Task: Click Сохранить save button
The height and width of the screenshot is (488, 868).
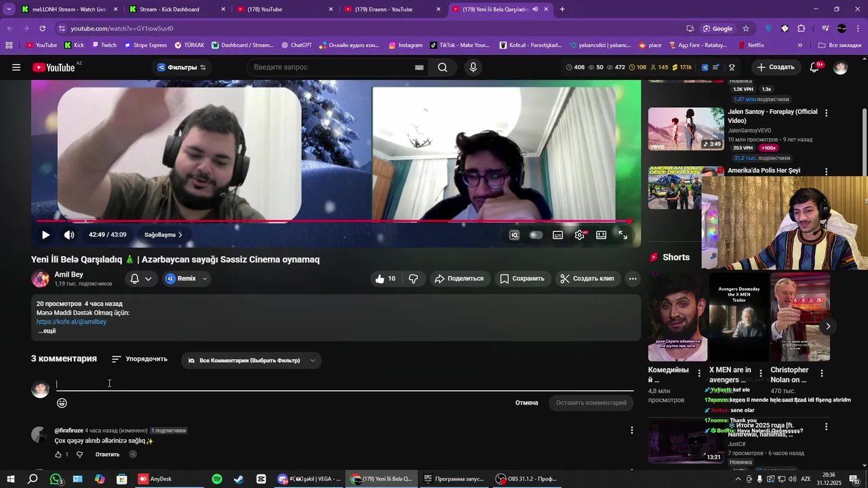Action: 522,279
